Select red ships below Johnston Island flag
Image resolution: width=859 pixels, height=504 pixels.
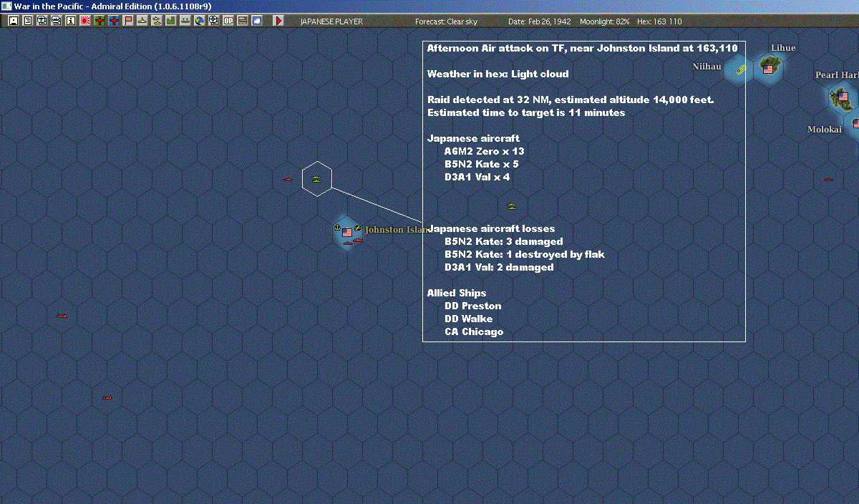(x=353, y=241)
